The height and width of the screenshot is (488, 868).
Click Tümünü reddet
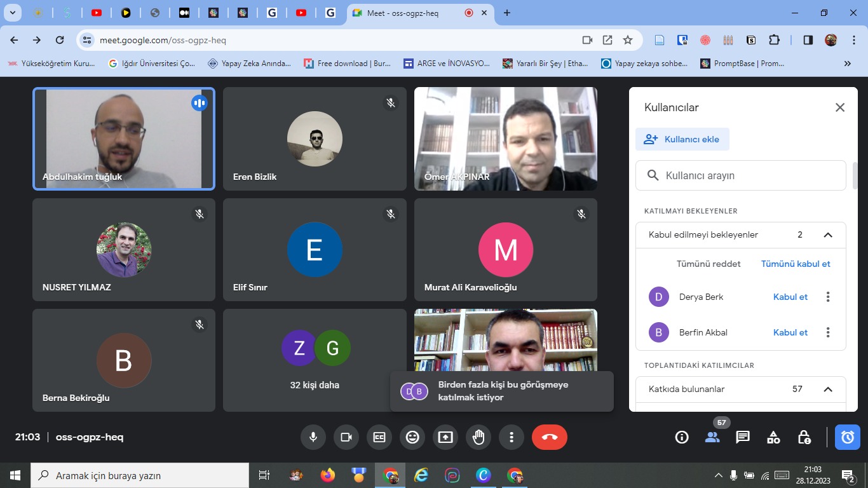709,264
